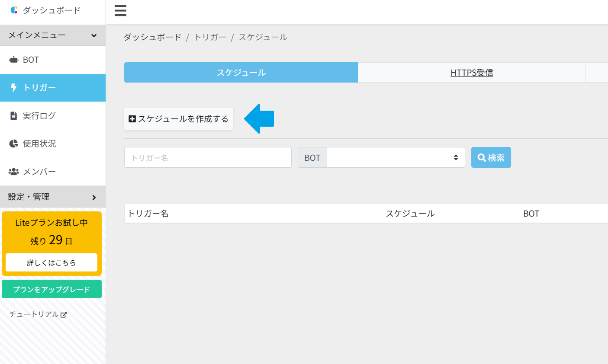Viewport: 608px width, 364px height.
Task: Click the members people icon
Action: tap(14, 172)
